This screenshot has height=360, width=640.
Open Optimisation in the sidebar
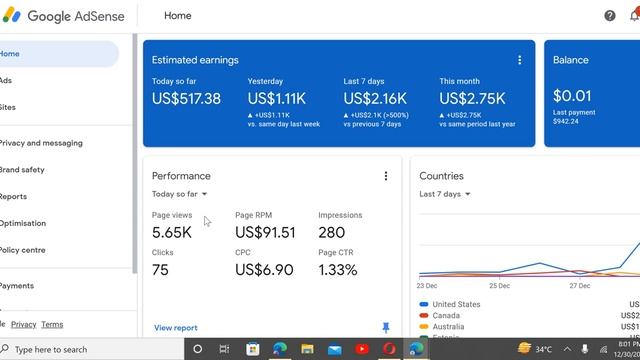[23, 223]
